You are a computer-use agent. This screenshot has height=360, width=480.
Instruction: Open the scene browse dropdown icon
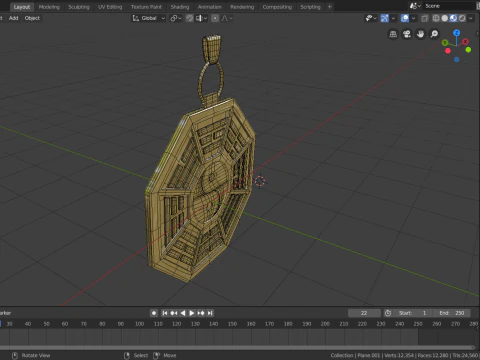415,6
